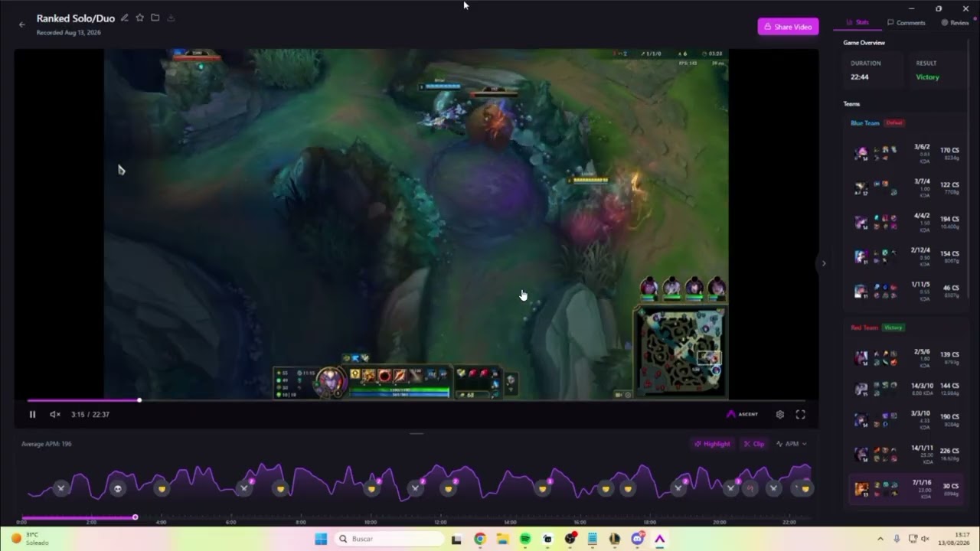Open the video player settings gear

779,414
